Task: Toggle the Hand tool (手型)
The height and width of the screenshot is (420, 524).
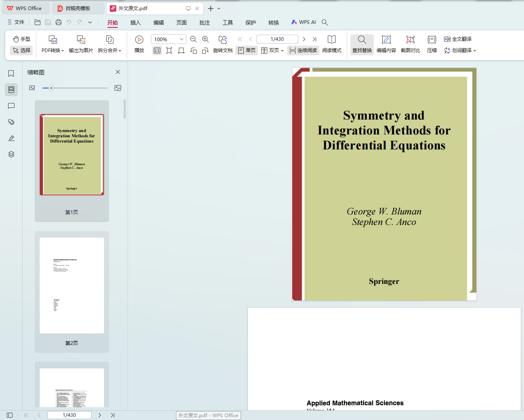Action: tap(21, 39)
